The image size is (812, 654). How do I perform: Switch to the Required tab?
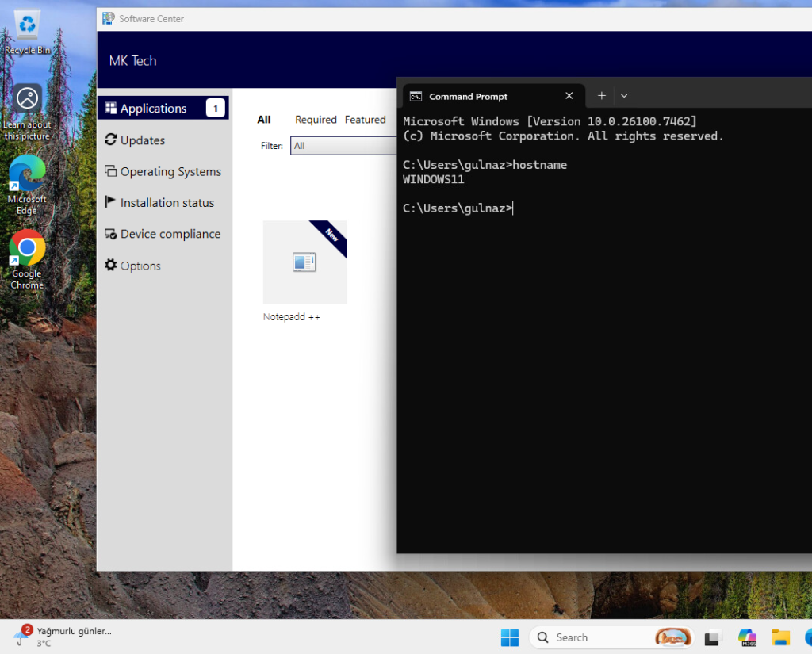316,120
